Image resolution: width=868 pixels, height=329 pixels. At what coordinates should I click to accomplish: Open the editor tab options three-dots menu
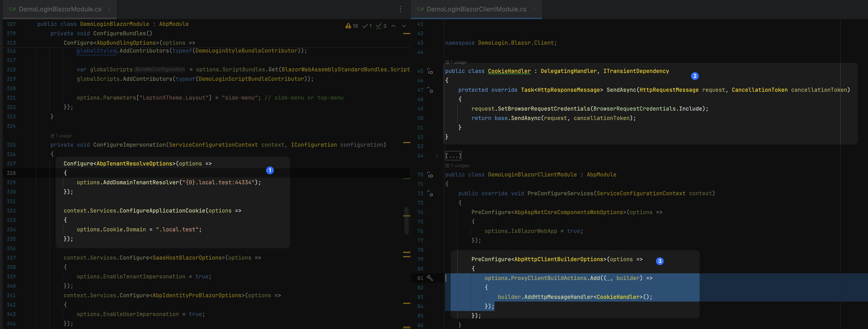[x=400, y=9]
